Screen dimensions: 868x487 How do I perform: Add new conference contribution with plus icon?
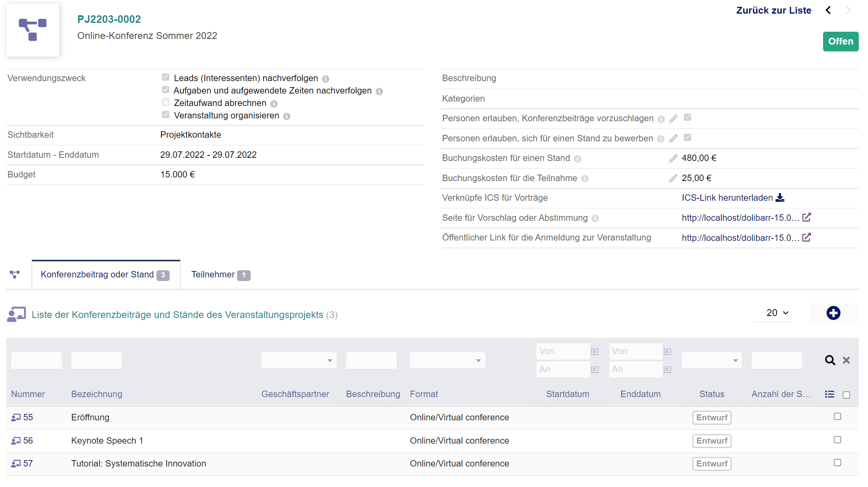(834, 313)
